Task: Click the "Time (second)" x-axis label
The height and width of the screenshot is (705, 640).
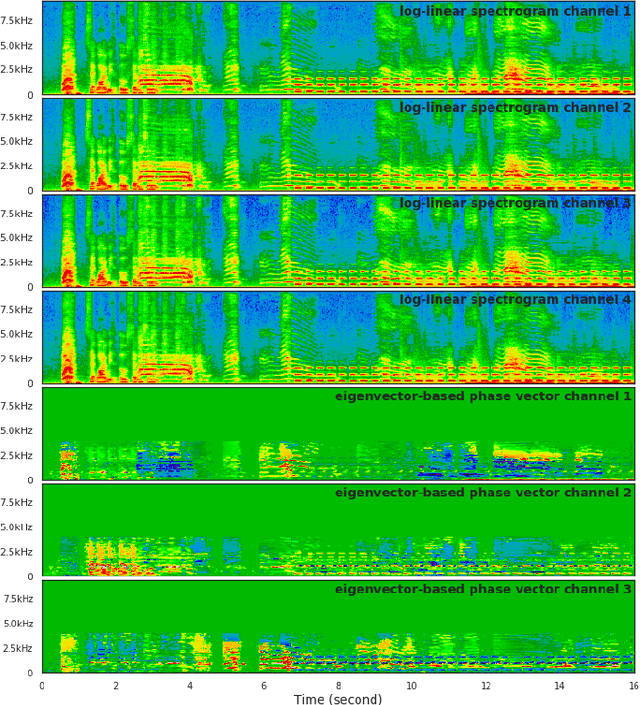Action: [338, 700]
